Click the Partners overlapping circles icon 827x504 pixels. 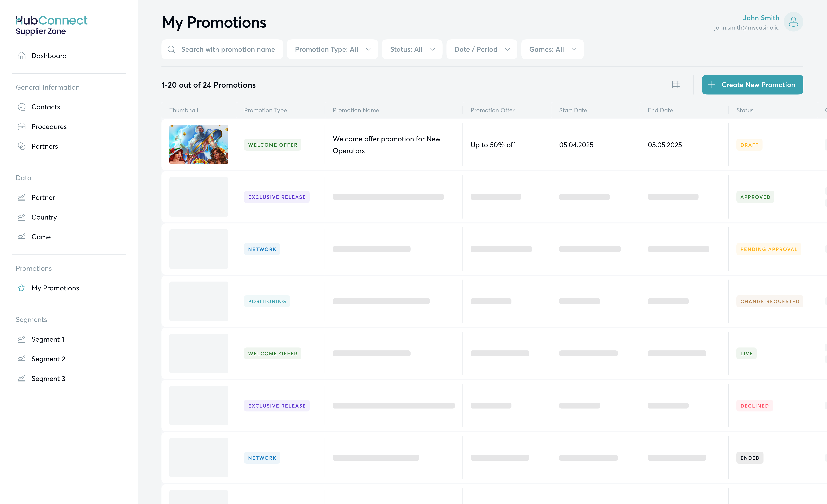click(21, 146)
